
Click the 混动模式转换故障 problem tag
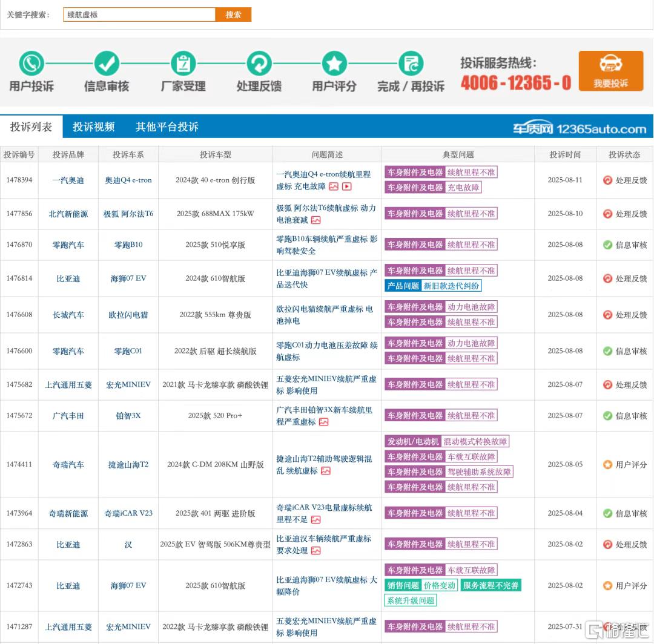click(x=475, y=441)
